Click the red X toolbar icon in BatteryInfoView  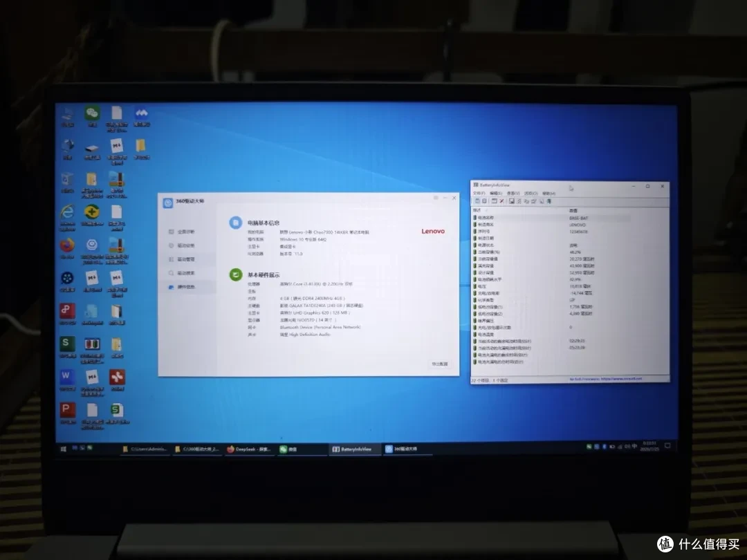pyautogui.click(x=501, y=201)
